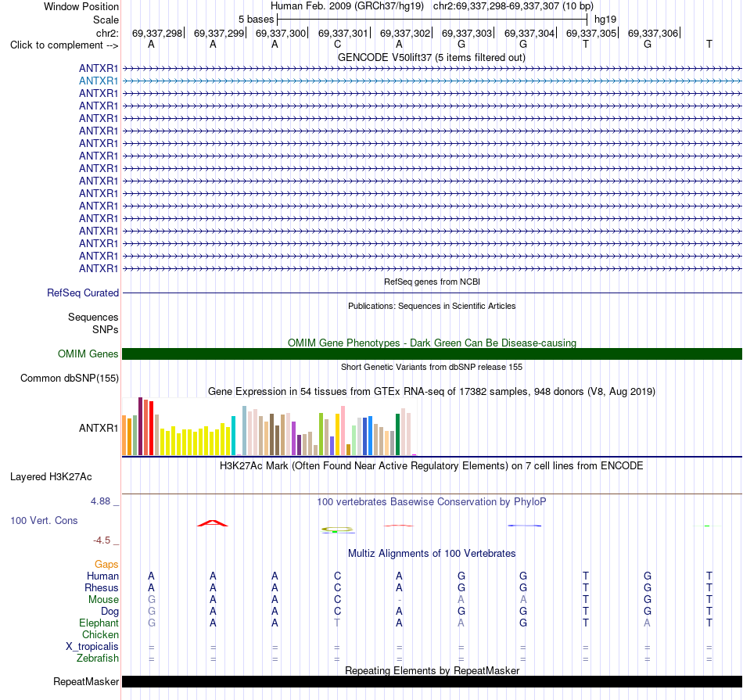Click the 4.88 PhyloP upper limit value
This screenshot has width=743, height=700.
(x=100, y=501)
